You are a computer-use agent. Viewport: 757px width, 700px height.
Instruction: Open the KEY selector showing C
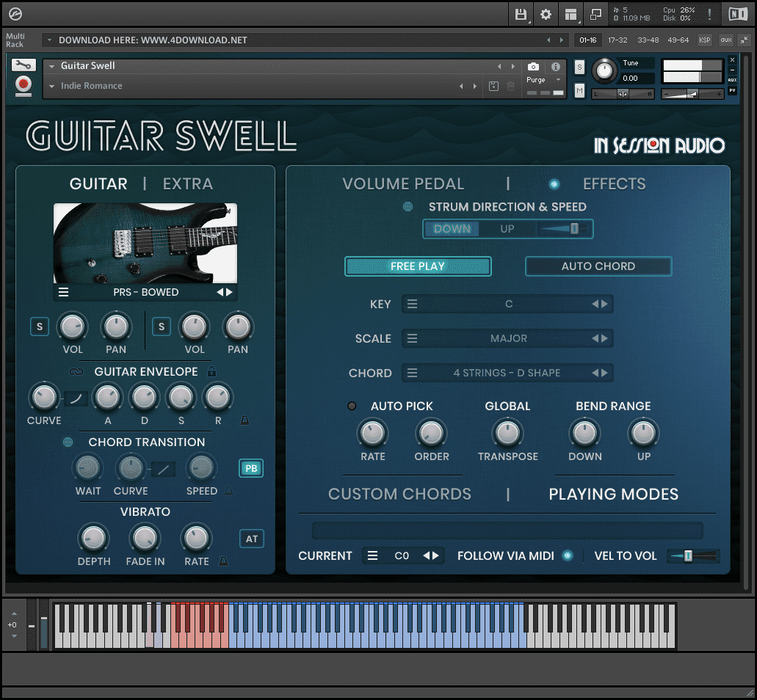[x=507, y=304]
